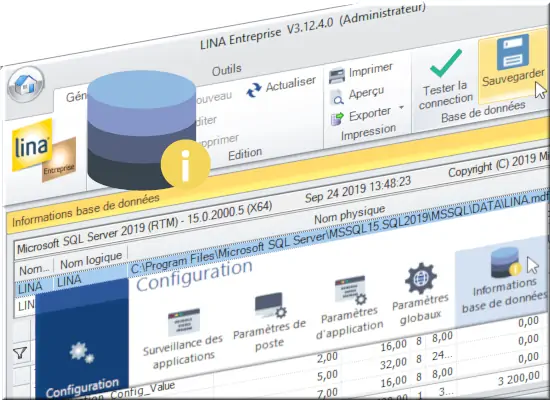This screenshot has width=550, height=400.
Task: Click the Sauvegarder floppy disk icon
Action: (512, 52)
